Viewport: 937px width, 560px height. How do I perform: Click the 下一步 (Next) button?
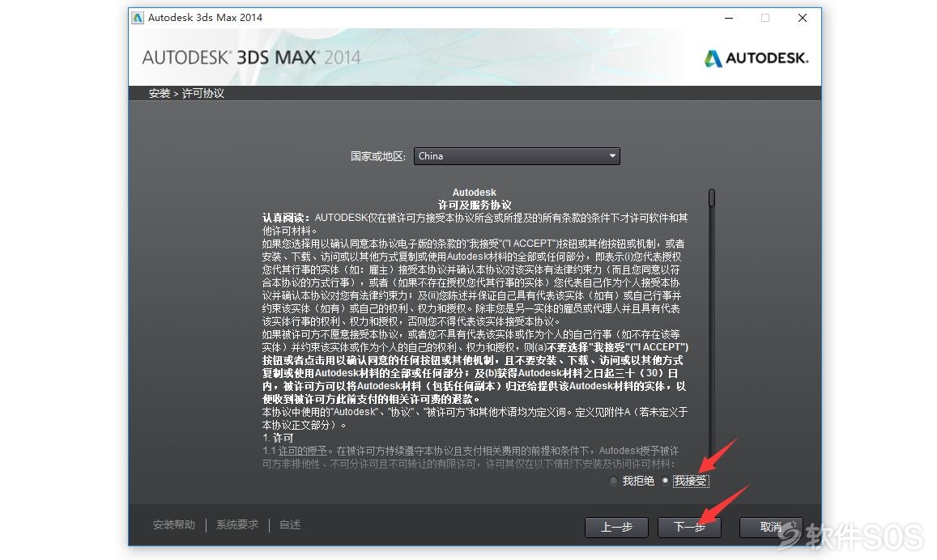pos(689,527)
